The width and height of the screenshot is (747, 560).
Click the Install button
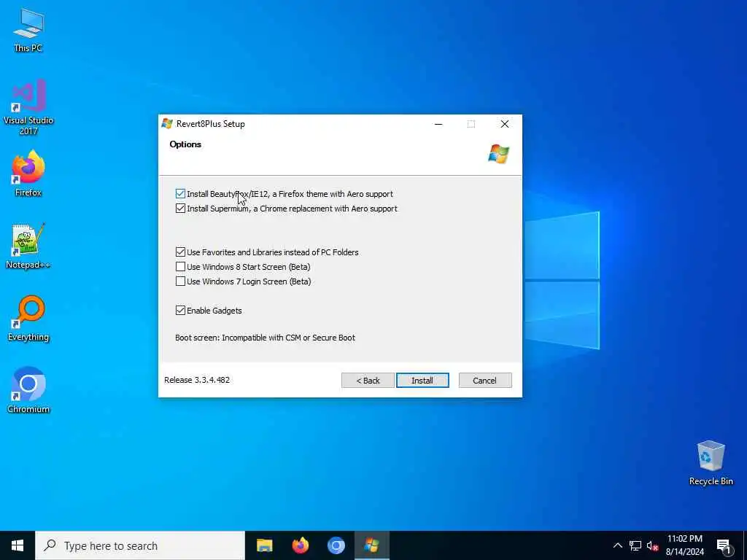pos(422,381)
